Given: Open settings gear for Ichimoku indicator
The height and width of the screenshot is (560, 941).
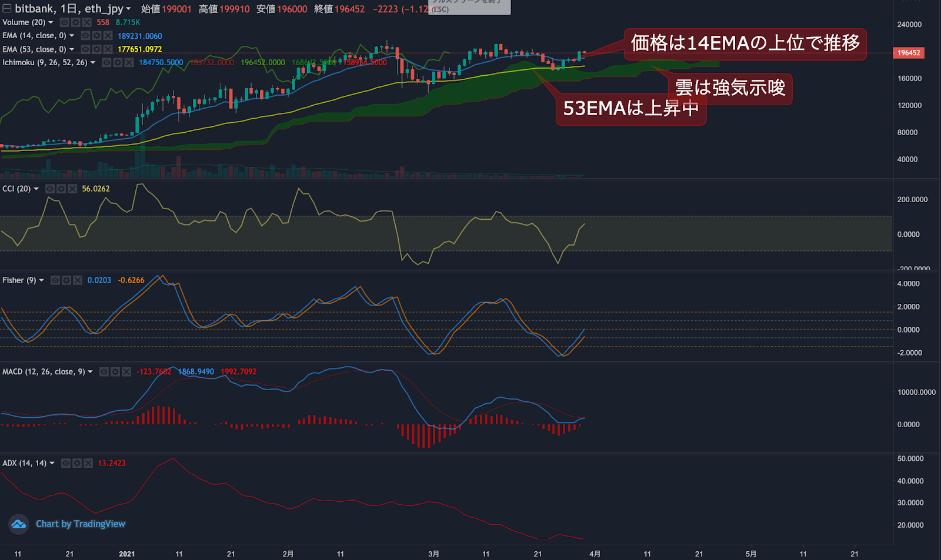Looking at the screenshot, I should click(x=118, y=62).
